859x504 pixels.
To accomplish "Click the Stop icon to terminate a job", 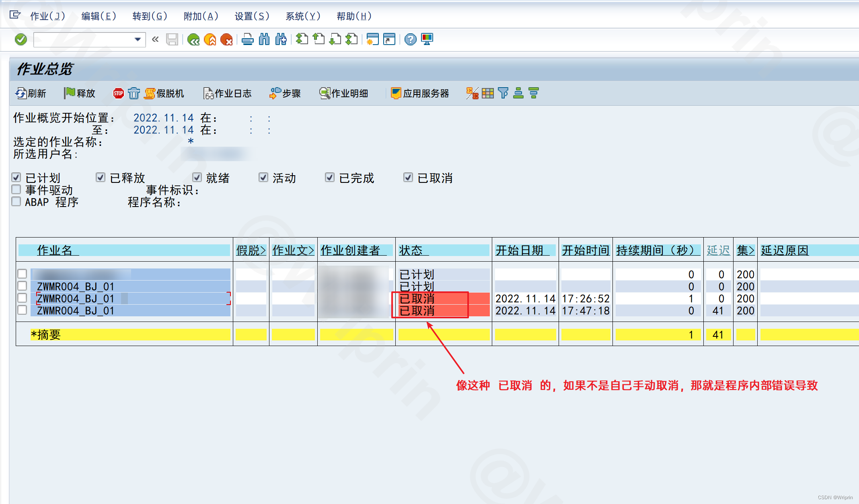I will [x=118, y=93].
